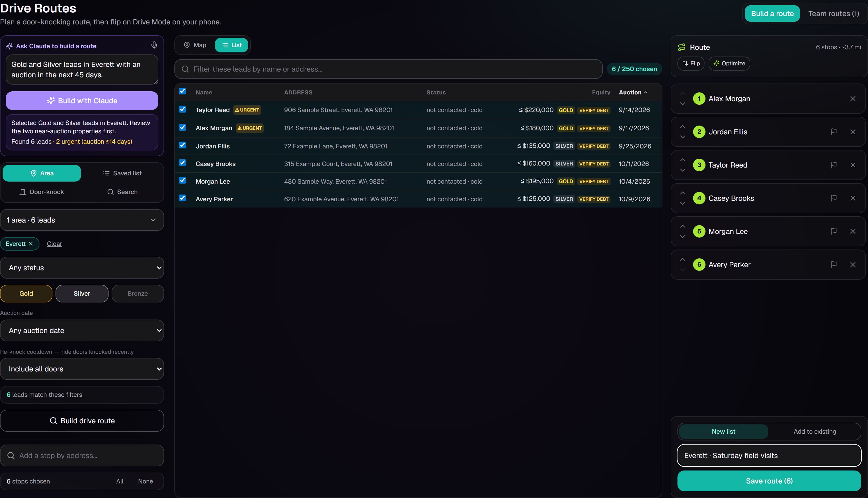Viewport: 868px width, 498px height.
Task: Flag the Avery Parker route stop
Action: 833,264
